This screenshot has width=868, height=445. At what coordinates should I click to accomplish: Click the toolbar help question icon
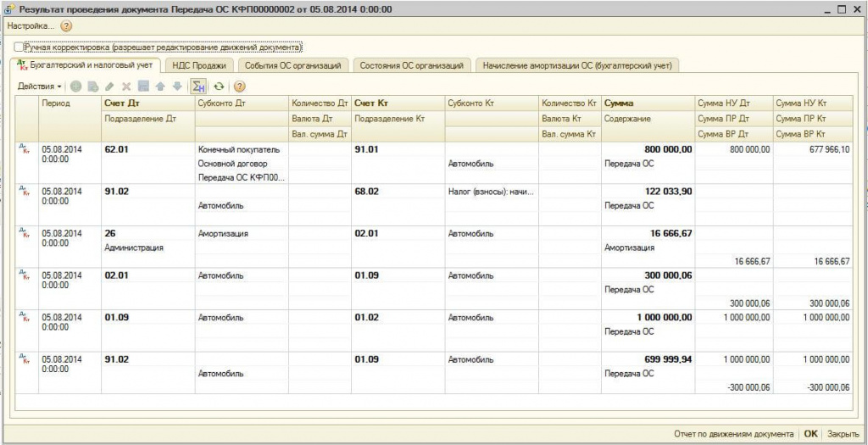(x=240, y=86)
